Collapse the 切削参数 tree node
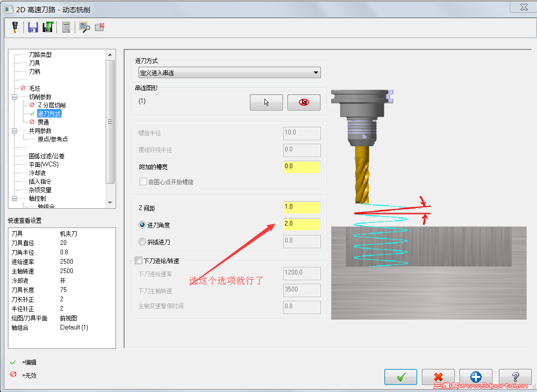This screenshot has width=537, height=392. tap(15, 97)
